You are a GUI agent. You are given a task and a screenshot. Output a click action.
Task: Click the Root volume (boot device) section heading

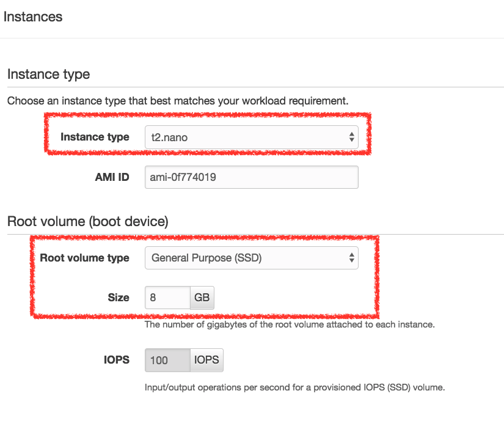click(x=88, y=221)
